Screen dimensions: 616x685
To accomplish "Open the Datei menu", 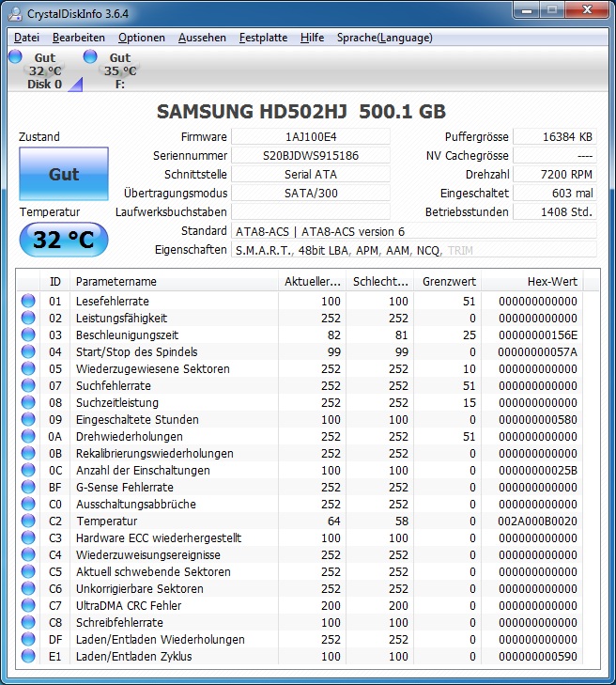I will click(x=26, y=38).
